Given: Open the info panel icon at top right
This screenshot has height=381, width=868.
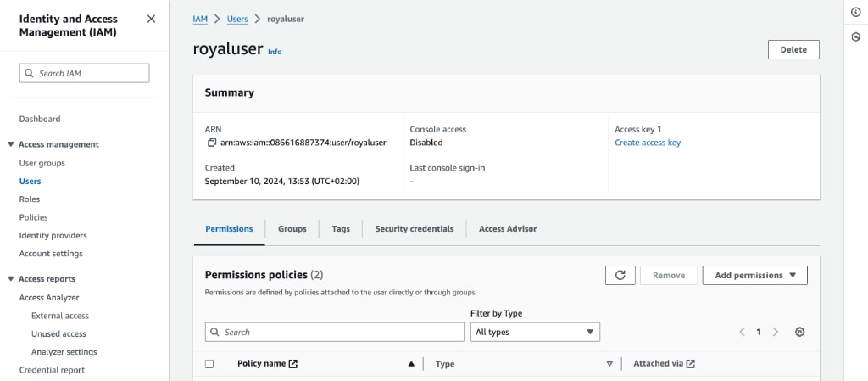Looking at the screenshot, I should pyautogui.click(x=856, y=13).
